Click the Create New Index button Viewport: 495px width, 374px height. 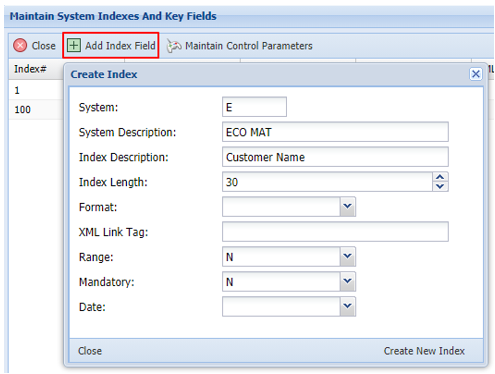tap(424, 351)
